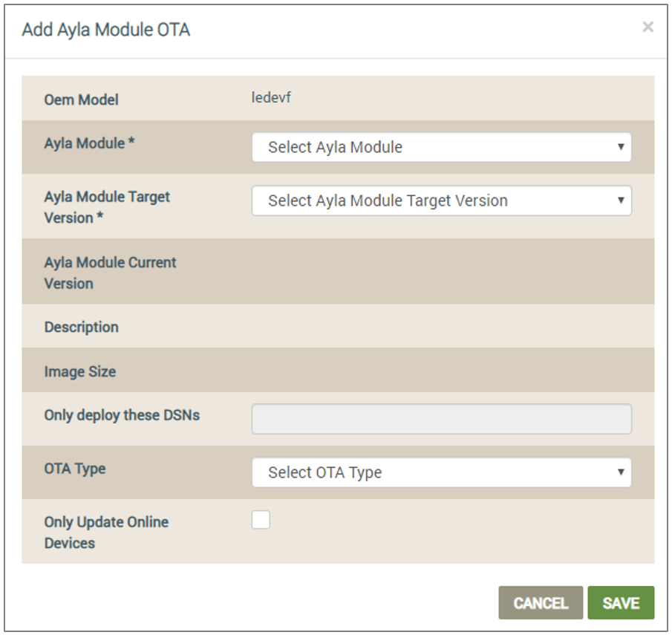This screenshot has height=635, width=672.
Task: Open the Select OTA Type dropdown
Action: pos(441,472)
